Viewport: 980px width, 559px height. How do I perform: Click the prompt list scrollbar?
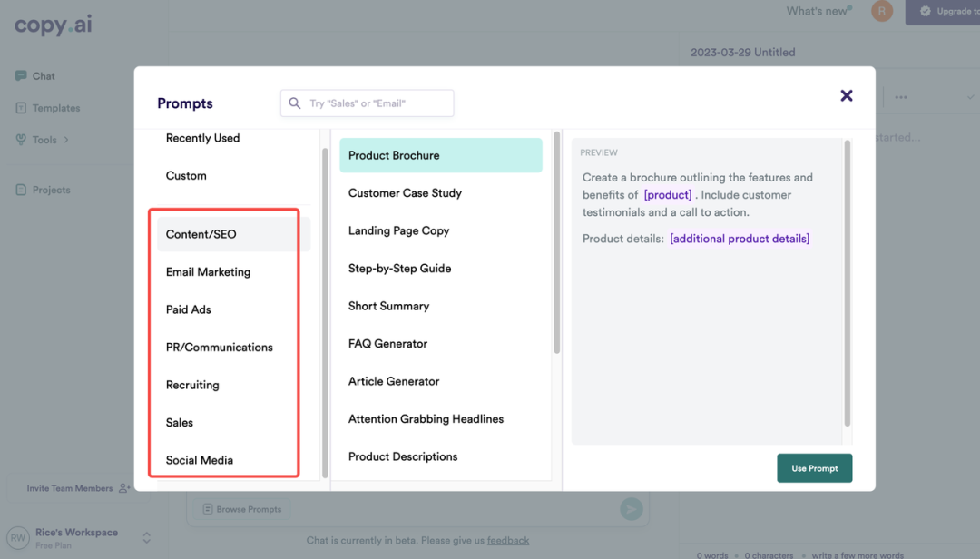coord(556,242)
